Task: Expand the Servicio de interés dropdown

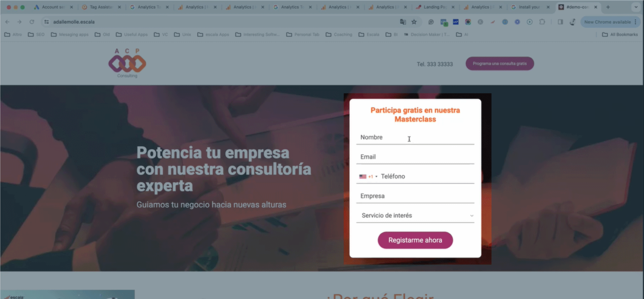Action: 415,215
